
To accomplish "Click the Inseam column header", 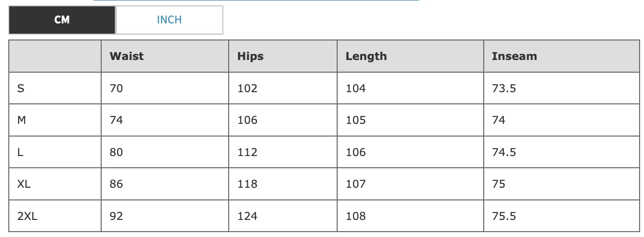I will [514, 56].
